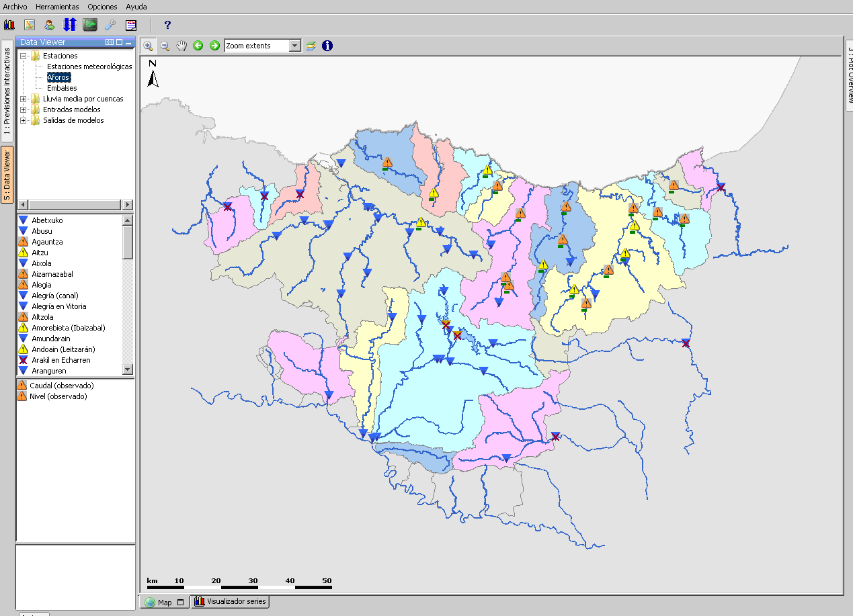Select the Aizarnazabal station
The height and width of the screenshot is (616, 853).
coord(52,274)
